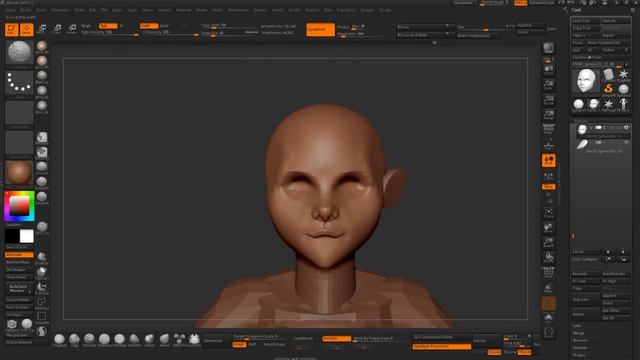Pick the Move brush in bottom shelf
The image size is (640, 360).
pyautogui.click(x=164, y=340)
